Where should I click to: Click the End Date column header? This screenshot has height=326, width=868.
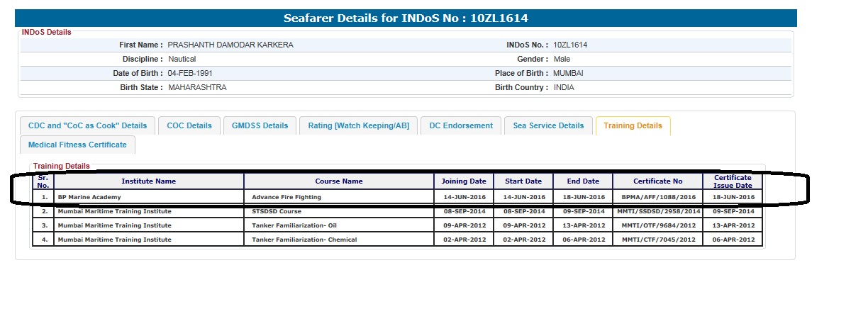click(582, 181)
